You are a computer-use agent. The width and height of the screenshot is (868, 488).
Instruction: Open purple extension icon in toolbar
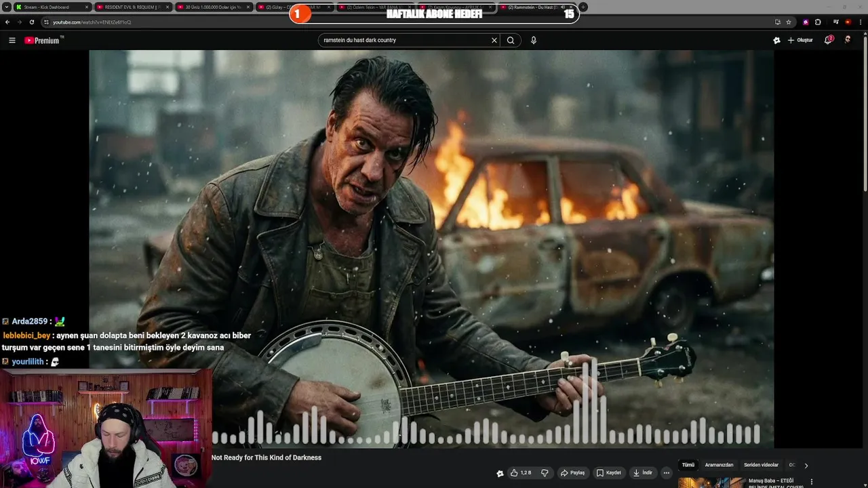[806, 22]
